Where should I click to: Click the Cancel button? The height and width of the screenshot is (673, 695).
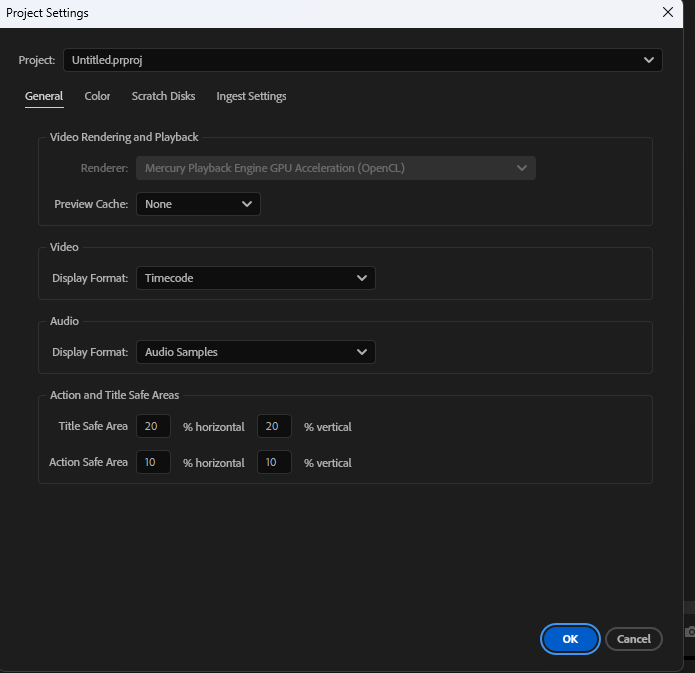[634, 639]
